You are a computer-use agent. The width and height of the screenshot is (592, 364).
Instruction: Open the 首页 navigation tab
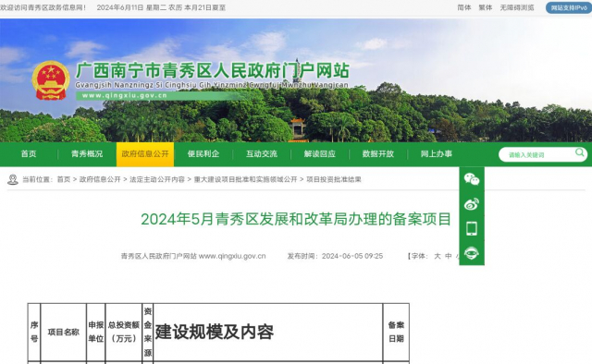[29, 154]
